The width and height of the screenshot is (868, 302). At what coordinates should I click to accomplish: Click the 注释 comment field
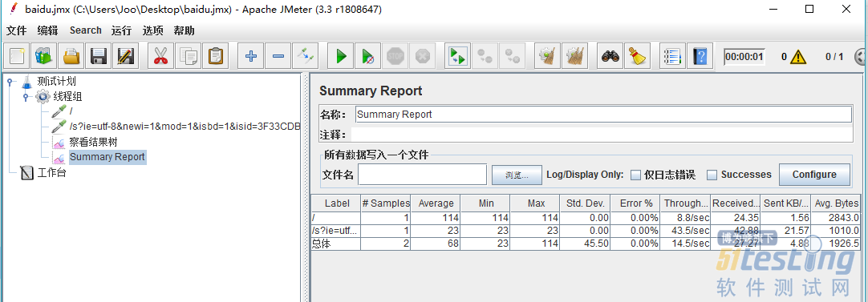click(x=602, y=135)
